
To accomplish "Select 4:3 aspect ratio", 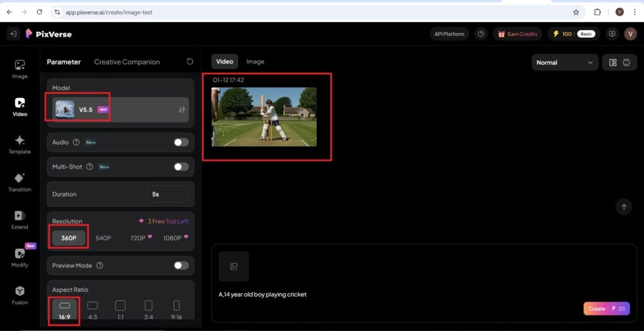I will pyautogui.click(x=92, y=310).
